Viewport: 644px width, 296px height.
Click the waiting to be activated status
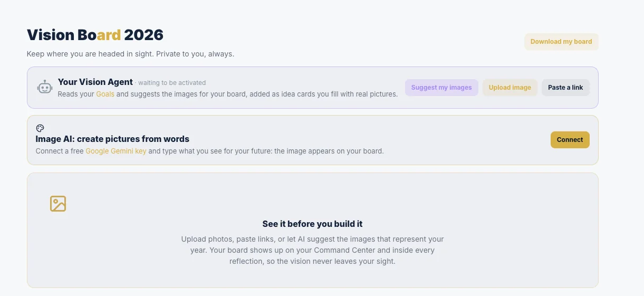click(x=172, y=83)
